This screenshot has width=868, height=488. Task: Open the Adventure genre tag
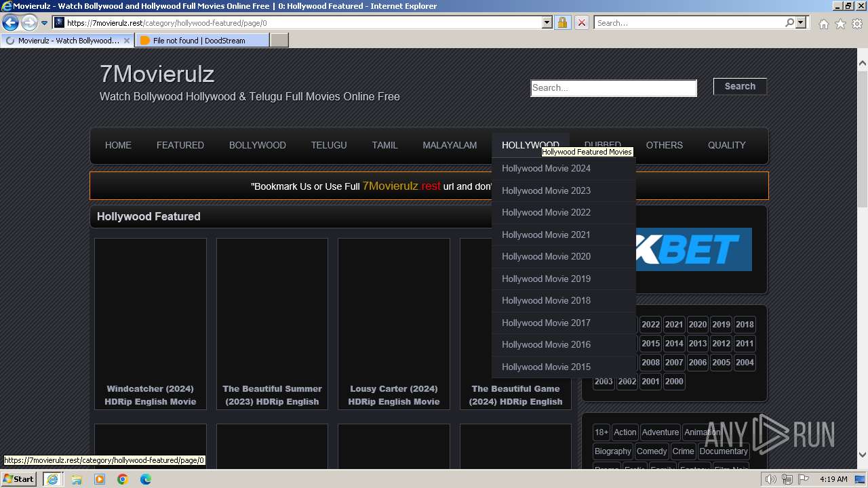[660, 432]
